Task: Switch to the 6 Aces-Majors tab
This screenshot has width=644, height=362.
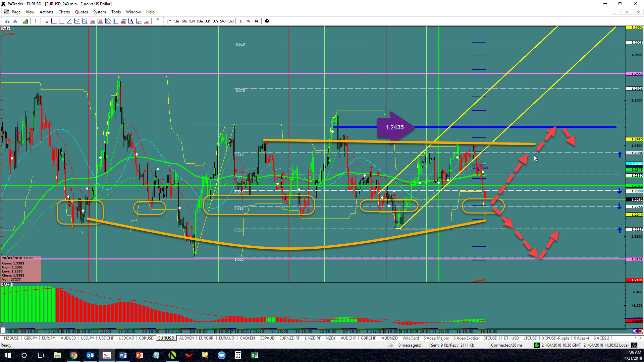Action: (436, 338)
